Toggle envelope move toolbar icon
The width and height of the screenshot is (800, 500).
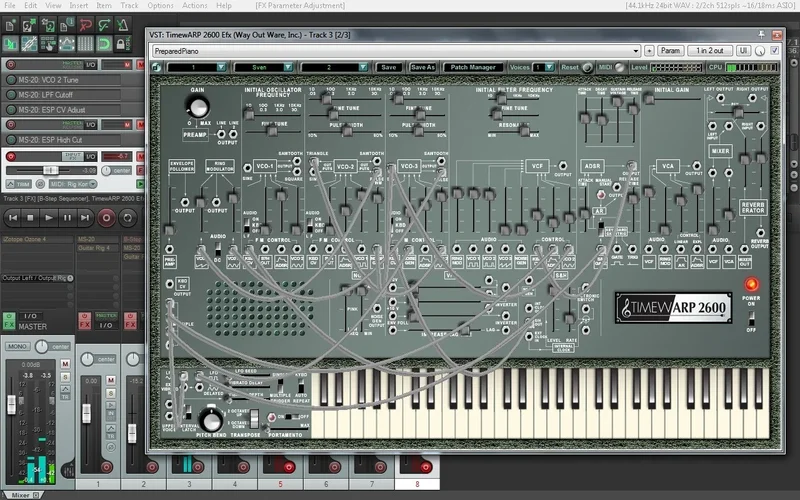click(x=67, y=44)
